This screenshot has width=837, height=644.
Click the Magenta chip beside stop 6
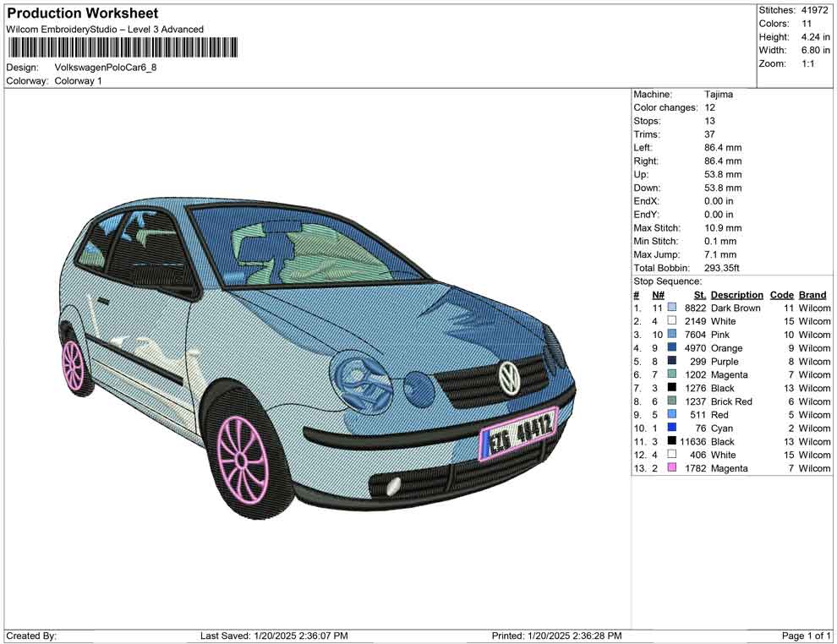point(670,374)
